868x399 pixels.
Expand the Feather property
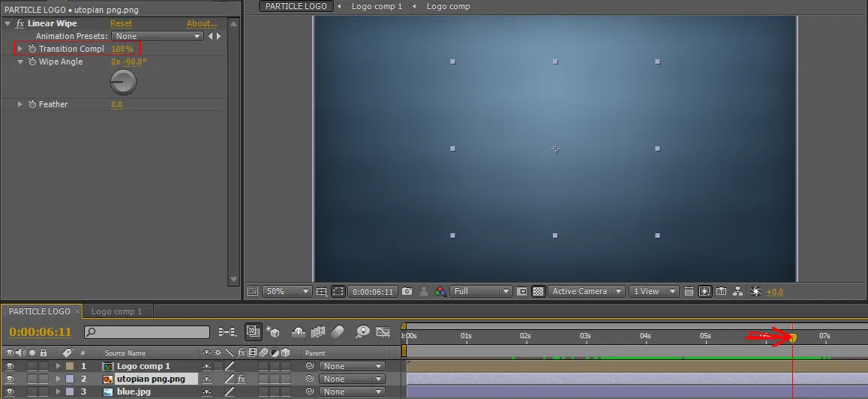click(x=20, y=104)
